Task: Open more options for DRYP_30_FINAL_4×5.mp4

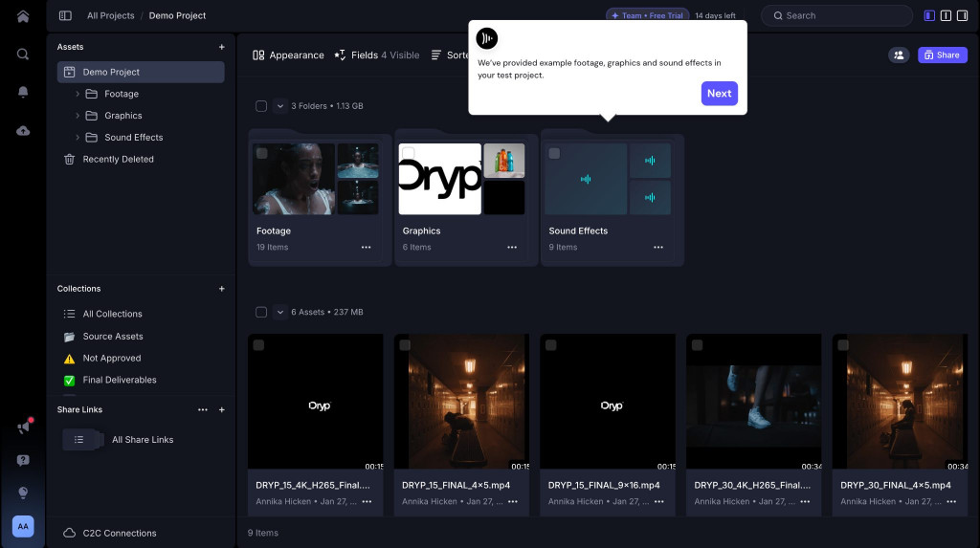Action: [x=951, y=502]
